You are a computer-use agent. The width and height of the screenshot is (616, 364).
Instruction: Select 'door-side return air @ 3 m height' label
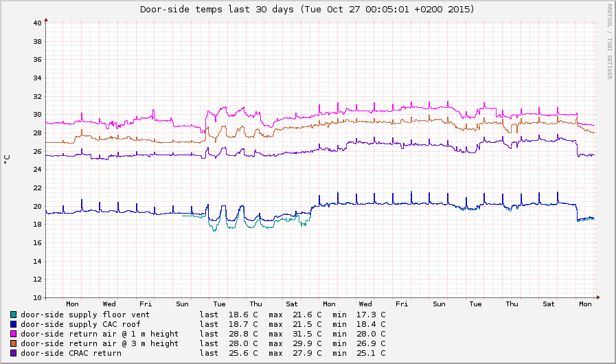coord(100,343)
